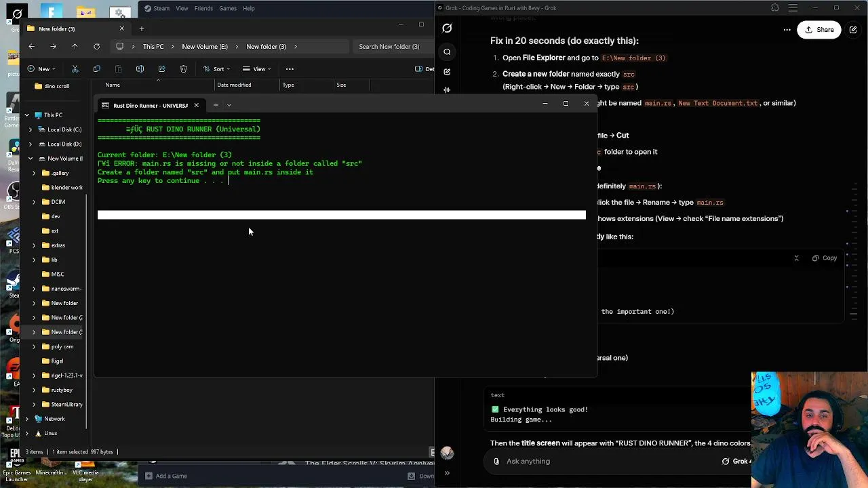868x488 pixels.
Task: Select Network in the Explorer sidebar
Action: [54, 419]
